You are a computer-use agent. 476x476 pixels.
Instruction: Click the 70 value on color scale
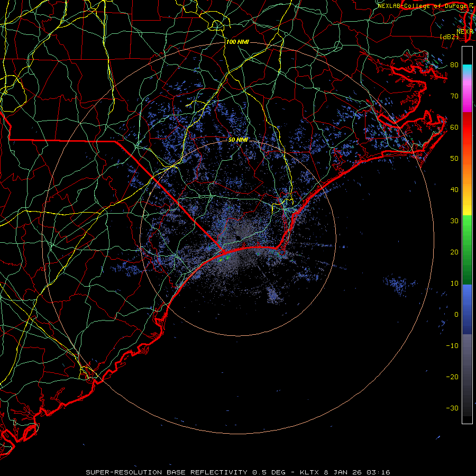[x=454, y=96]
